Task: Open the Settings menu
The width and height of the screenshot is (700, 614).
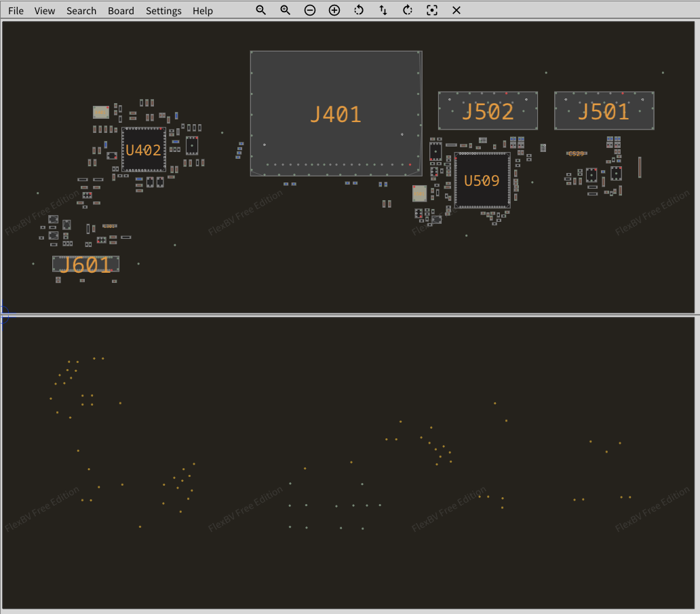Action: pos(163,11)
